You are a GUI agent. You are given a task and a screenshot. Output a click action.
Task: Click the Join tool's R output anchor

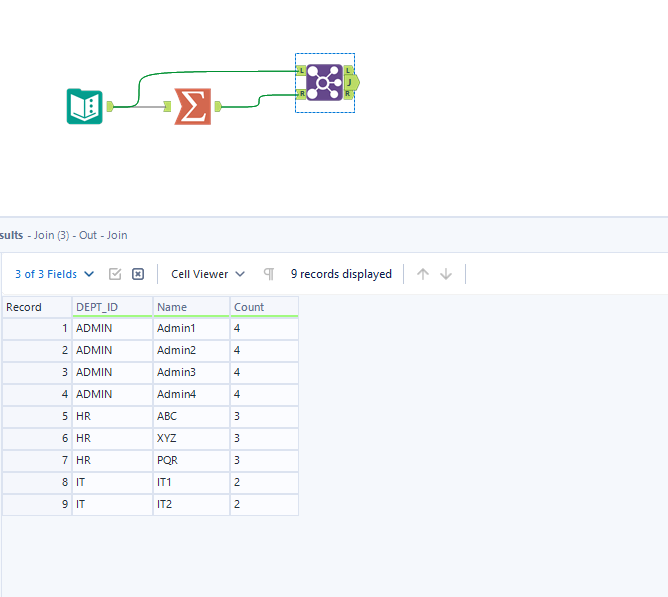(348, 94)
